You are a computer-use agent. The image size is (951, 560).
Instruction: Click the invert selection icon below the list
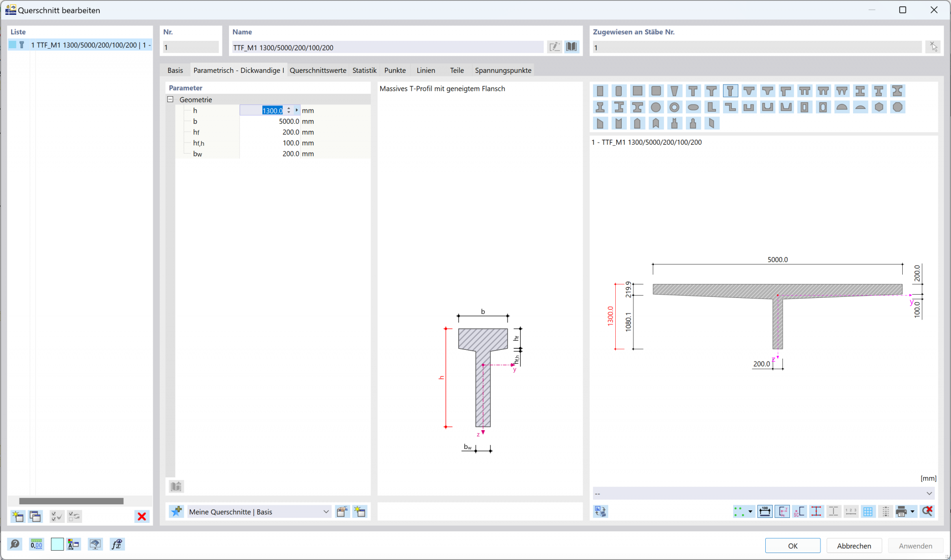[74, 516]
